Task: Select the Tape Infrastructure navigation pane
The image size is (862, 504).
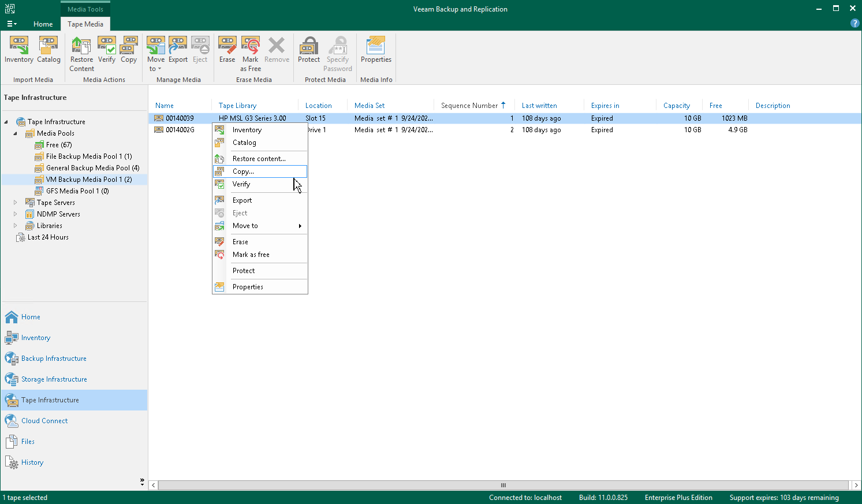Action: coord(74,400)
